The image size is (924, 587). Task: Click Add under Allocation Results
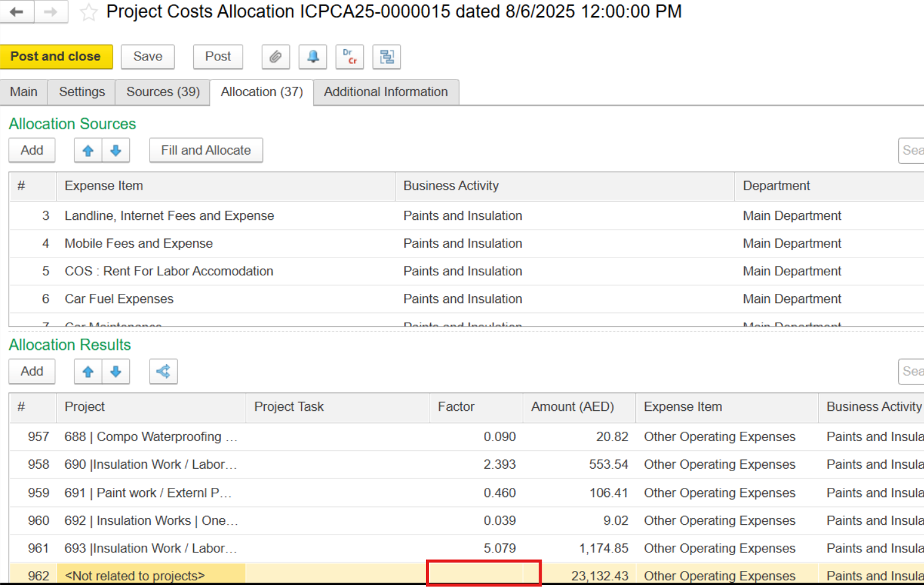pyautogui.click(x=32, y=371)
